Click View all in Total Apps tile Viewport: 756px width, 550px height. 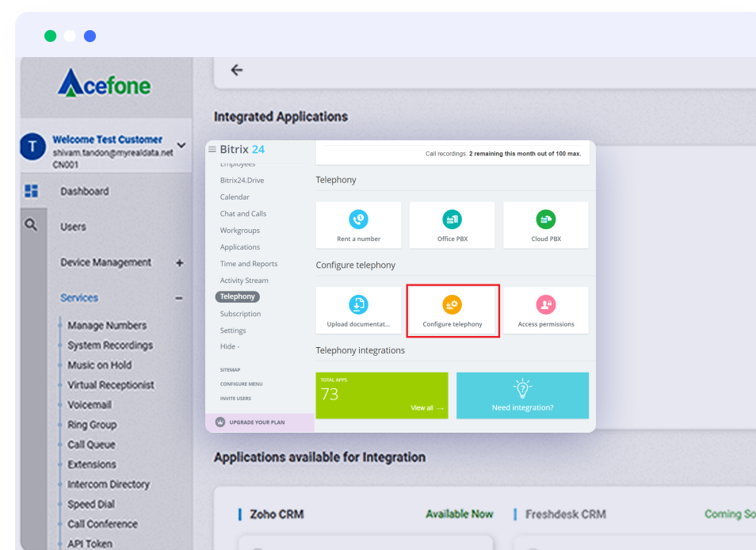[x=426, y=408]
